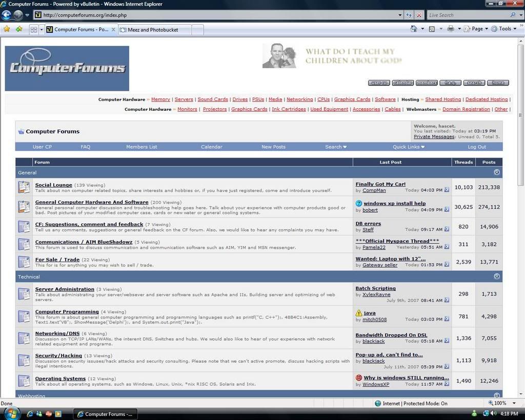Viewport: 525px width, 420px height.
Task: Click the warning icon beside the java thread
Action: click(358, 313)
